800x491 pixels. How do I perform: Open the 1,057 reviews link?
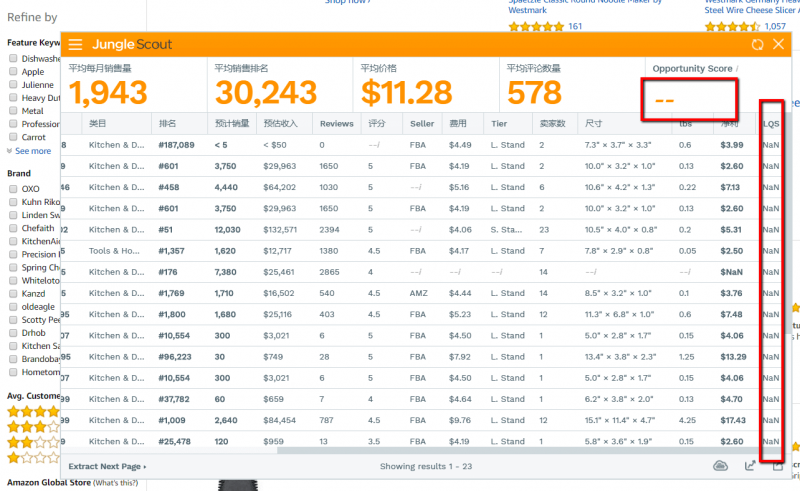(x=775, y=26)
